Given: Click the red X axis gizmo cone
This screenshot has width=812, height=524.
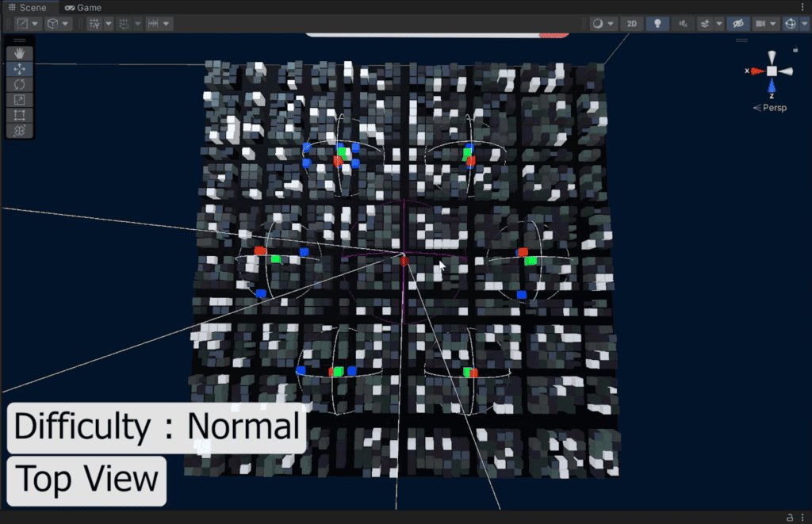Looking at the screenshot, I should click(756, 71).
